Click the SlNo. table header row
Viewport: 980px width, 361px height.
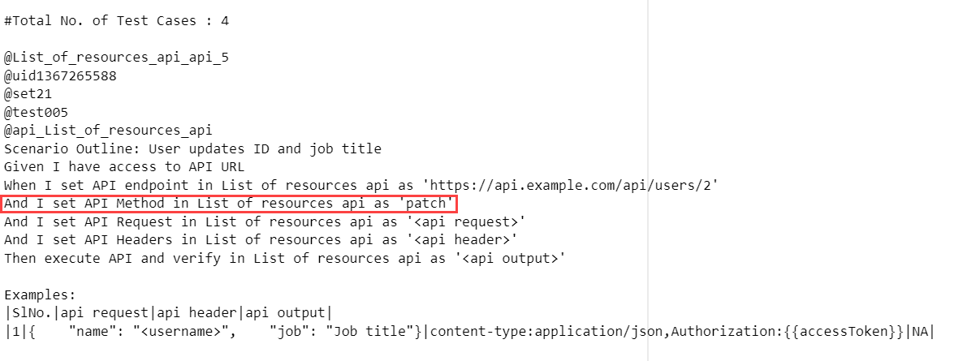(168, 313)
